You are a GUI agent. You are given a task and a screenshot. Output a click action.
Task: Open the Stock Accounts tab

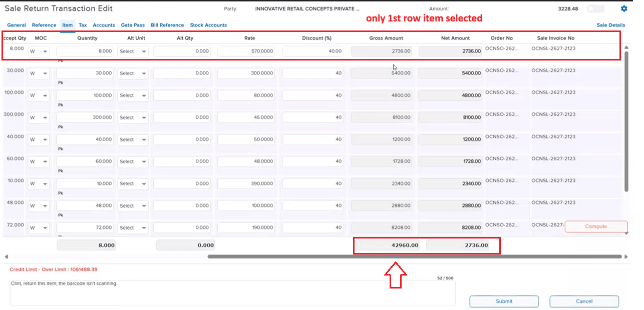pyautogui.click(x=208, y=25)
